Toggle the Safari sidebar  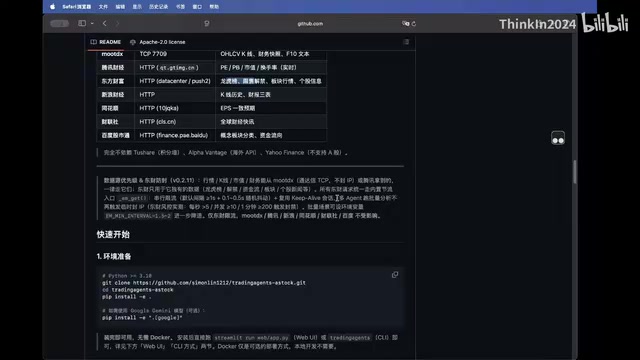(82, 23)
